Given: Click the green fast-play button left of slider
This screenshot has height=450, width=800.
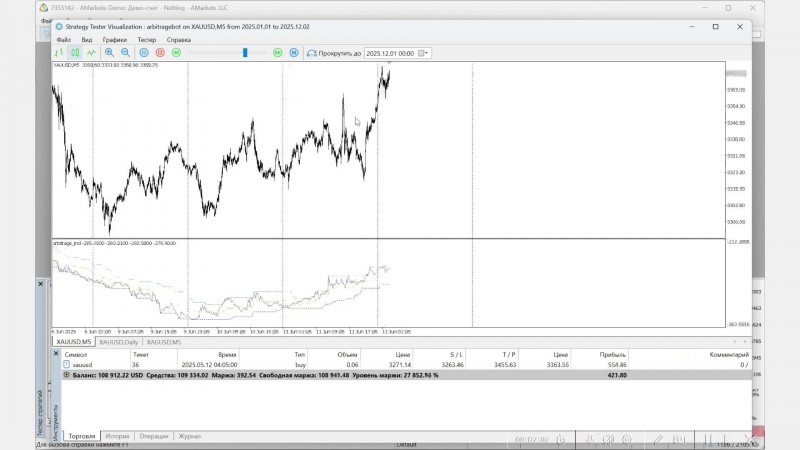Looking at the screenshot, I should [176, 53].
